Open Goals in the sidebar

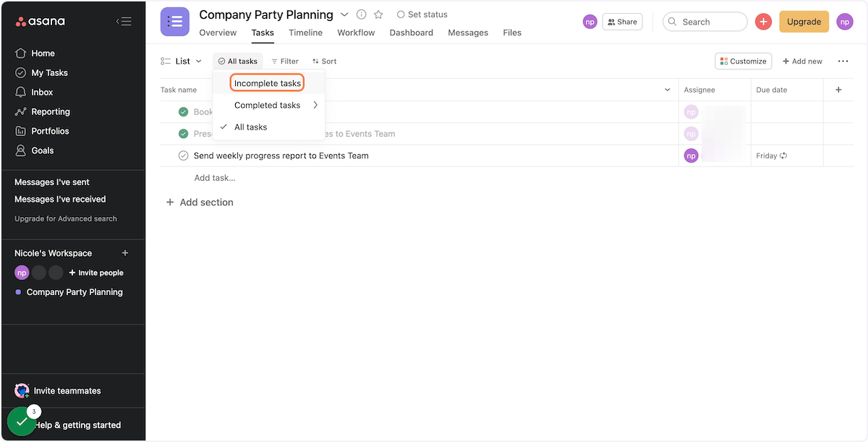(34, 150)
